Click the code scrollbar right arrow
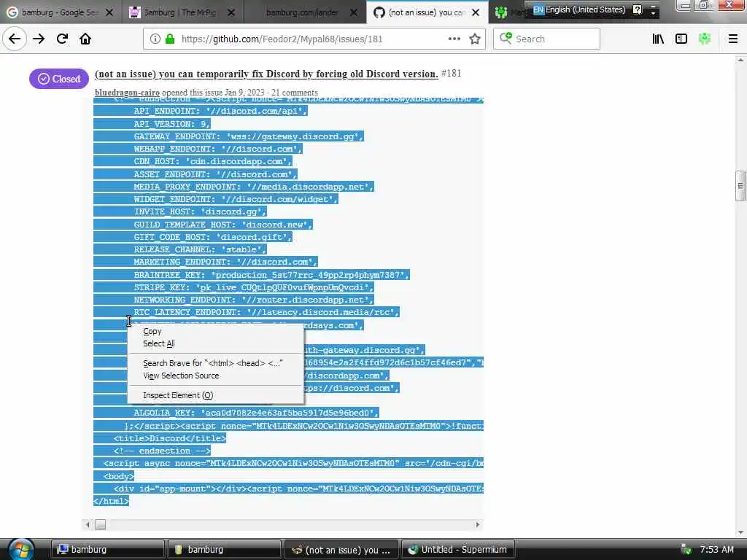The width and height of the screenshot is (747, 560). (477, 525)
